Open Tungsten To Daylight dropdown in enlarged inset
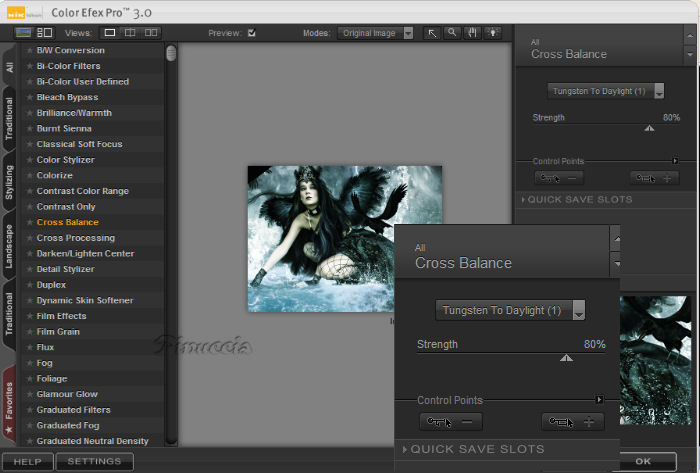The width and height of the screenshot is (700, 473). tap(510, 310)
